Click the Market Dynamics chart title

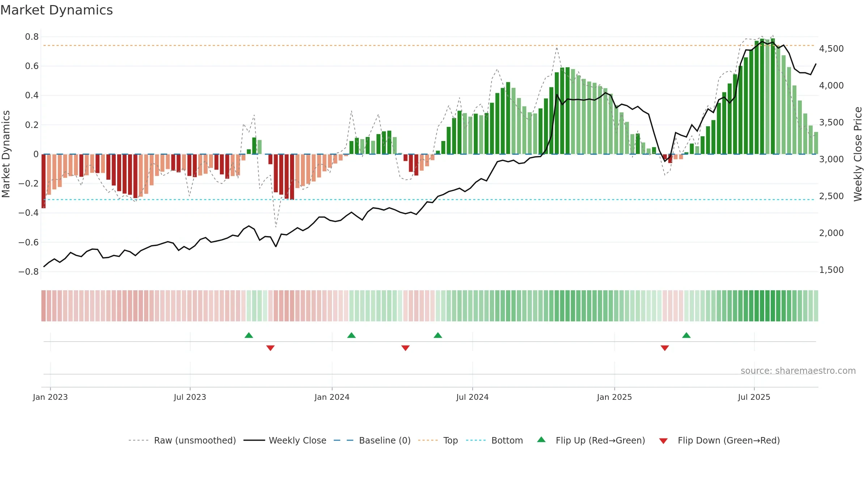click(x=56, y=10)
